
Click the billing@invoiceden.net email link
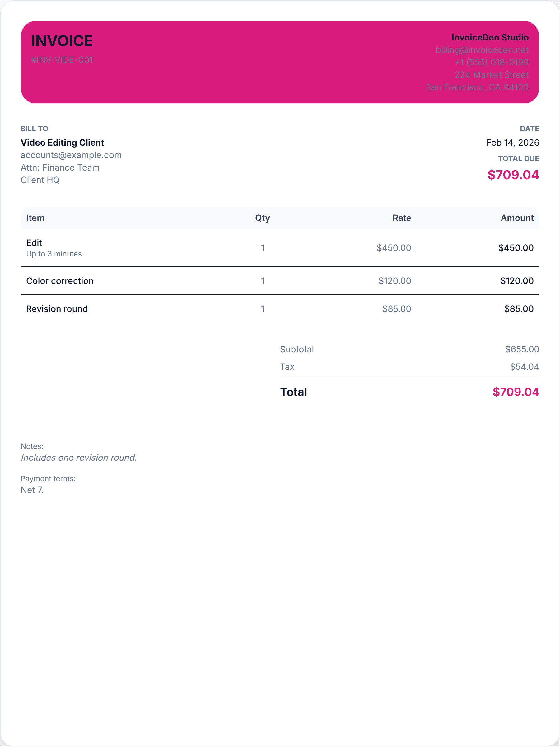pos(482,50)
